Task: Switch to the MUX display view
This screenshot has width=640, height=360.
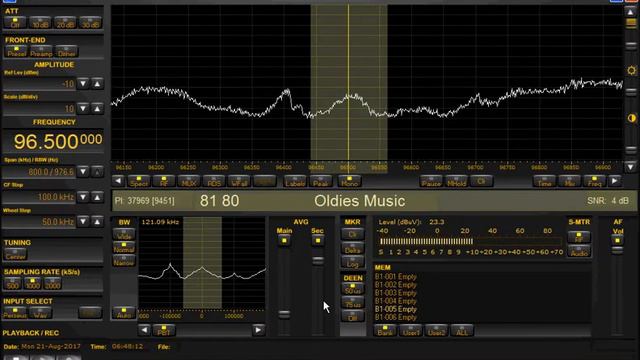Action: (189, 181)
